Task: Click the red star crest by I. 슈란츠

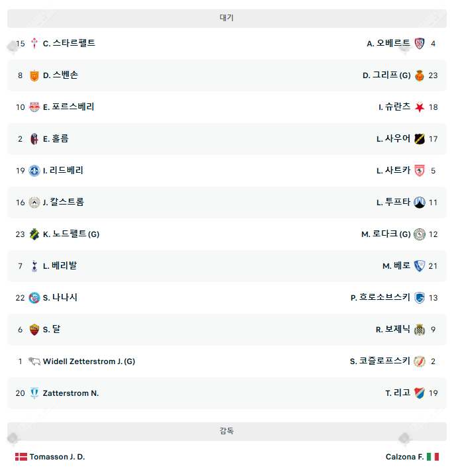Action: [x=420, y=107]
